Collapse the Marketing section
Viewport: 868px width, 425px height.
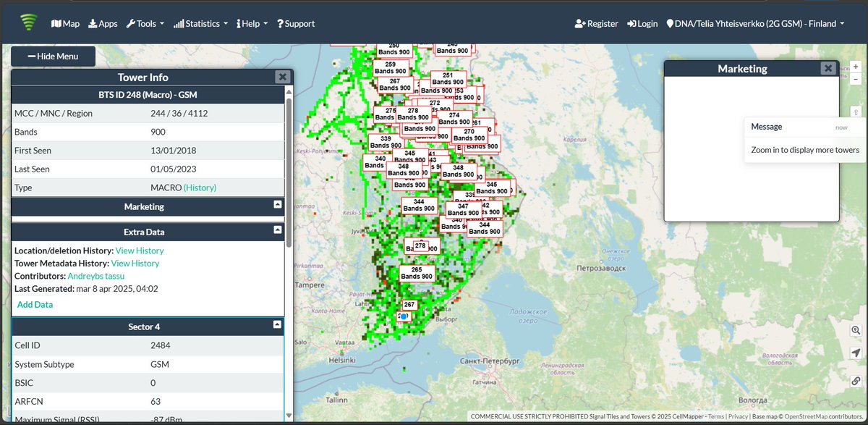[277, 205]
